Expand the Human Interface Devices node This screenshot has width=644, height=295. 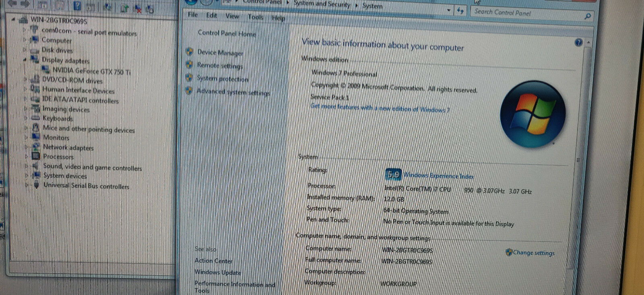[x=25, y=89]
